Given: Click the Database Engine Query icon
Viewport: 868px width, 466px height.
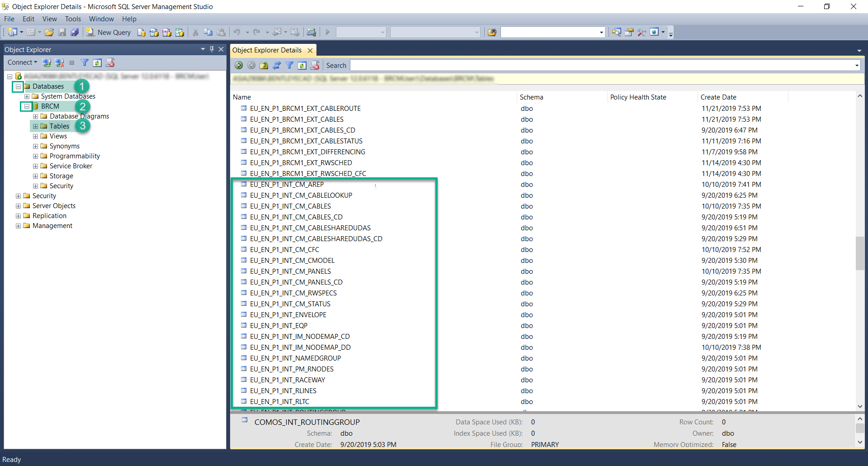Looking at the screenshot, I should tap(142, 32).
